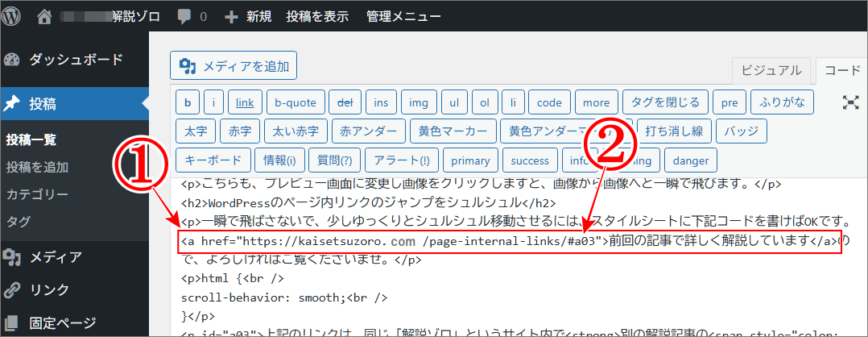This screenshot has height=337, width=868.
Task: Apply 太字 formatting button
Action: [x=196, y=131]
